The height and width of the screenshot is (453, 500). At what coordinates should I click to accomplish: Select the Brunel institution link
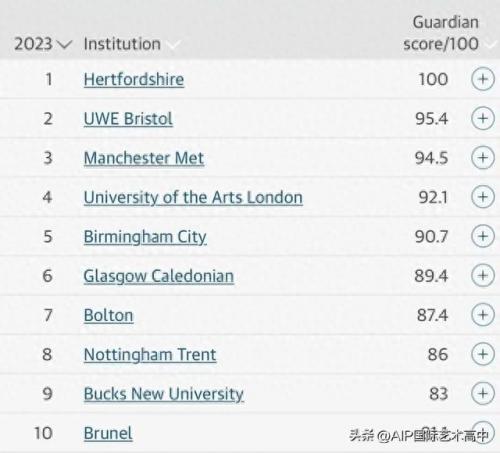click(x=108, y=433)
